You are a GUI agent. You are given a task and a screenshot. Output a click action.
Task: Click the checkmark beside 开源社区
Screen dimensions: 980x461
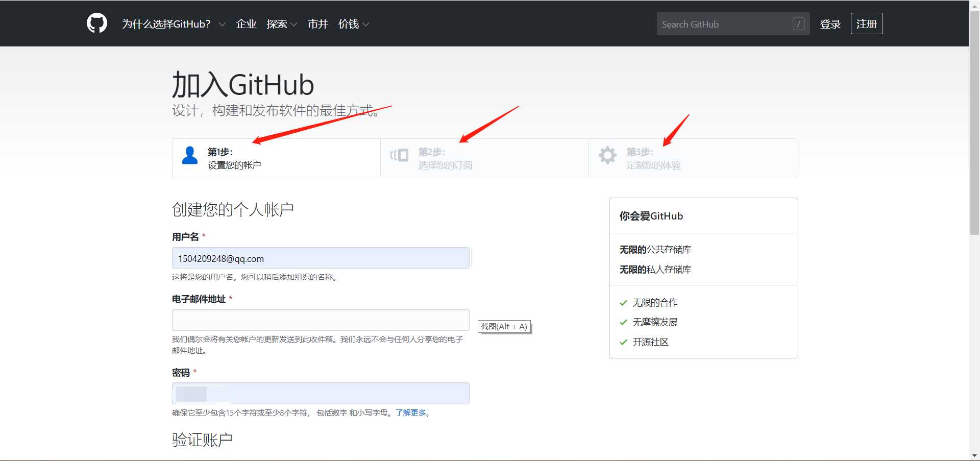click(x=623, y=342)
